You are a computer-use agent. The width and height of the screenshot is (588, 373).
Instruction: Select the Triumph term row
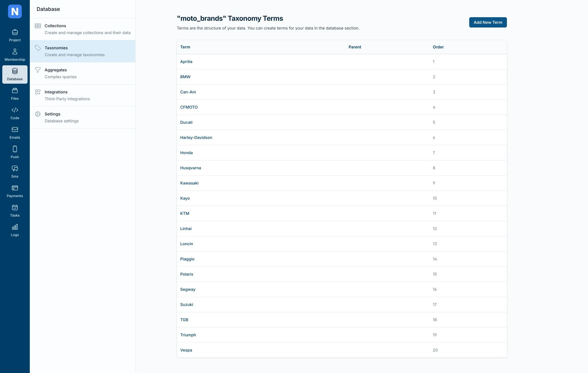pyautogui.click(x=342, y=335)
